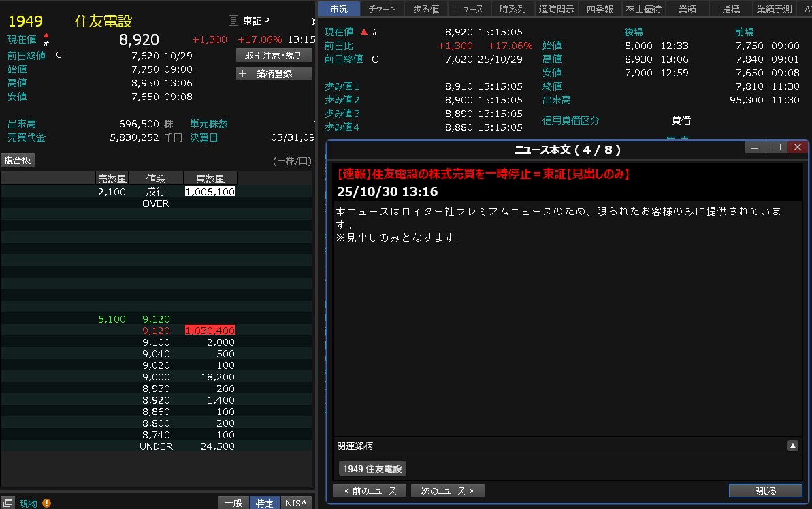812x509 pixels.
Task: Collapse the 関連銘柄 section arrow
Action: point(793,446)
